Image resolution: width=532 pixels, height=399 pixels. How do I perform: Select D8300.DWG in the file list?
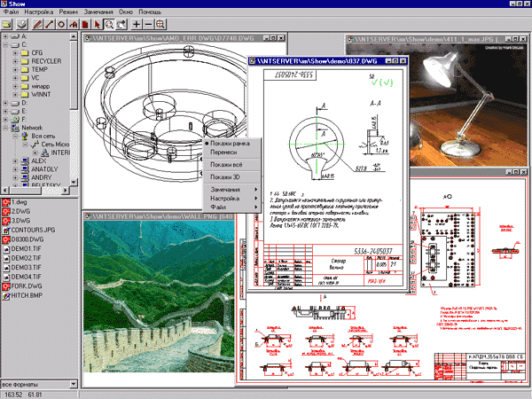27,239
